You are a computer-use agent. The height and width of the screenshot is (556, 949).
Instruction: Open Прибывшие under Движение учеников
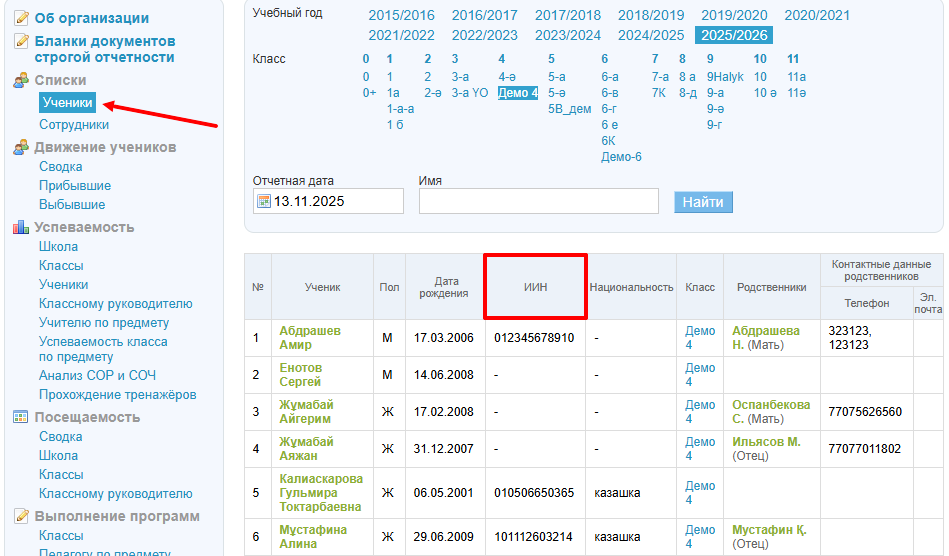click(x=75, y=186)
